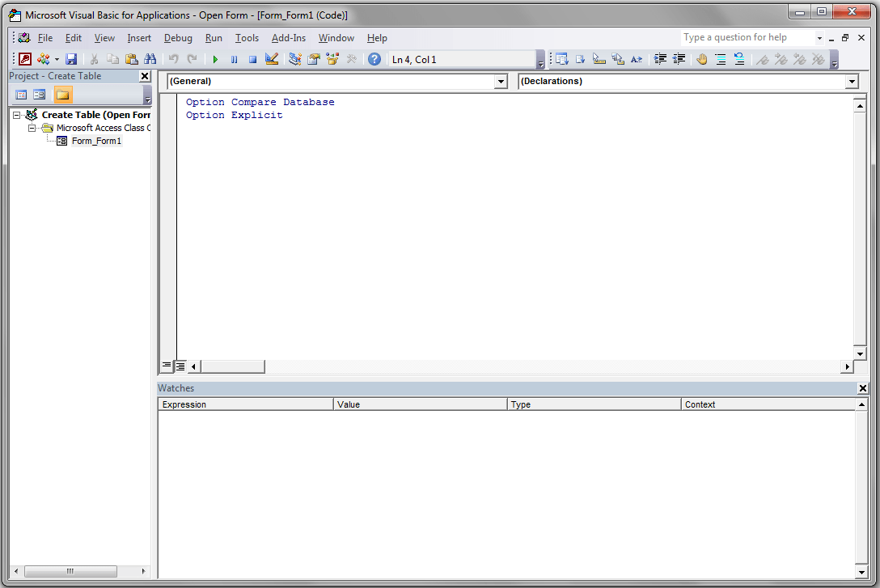Collapse the Create Table project node
Image resolution: width=880 pixels, height=588 pixels.
17,115
